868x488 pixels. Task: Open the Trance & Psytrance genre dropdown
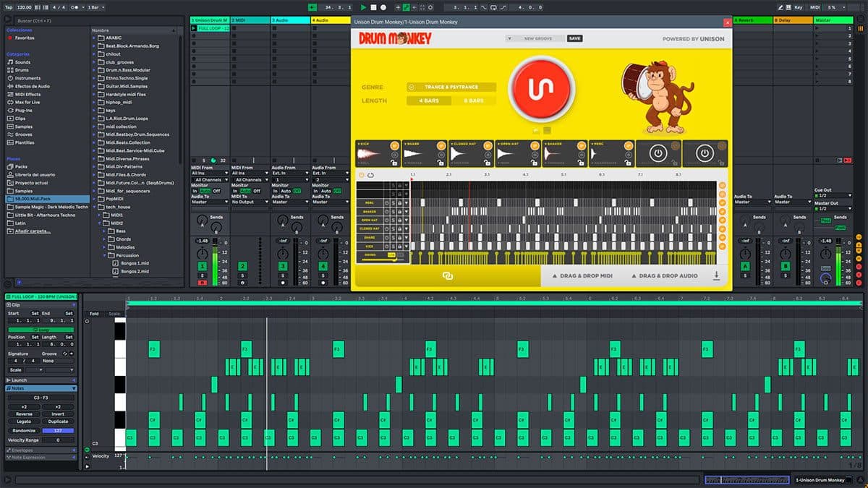click(x=451, y=87)
